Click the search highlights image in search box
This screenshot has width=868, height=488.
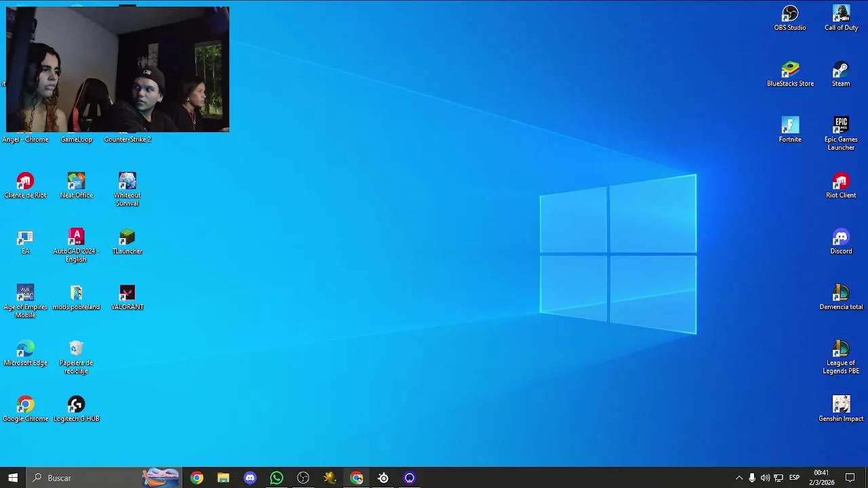(x=161, y=478)
